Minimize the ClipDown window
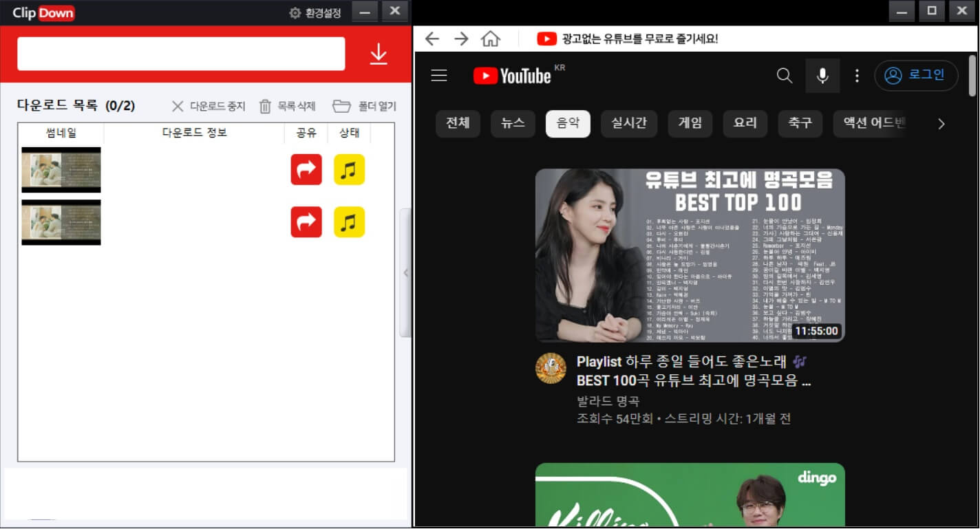The image size is (980, 529). [365, 11]
